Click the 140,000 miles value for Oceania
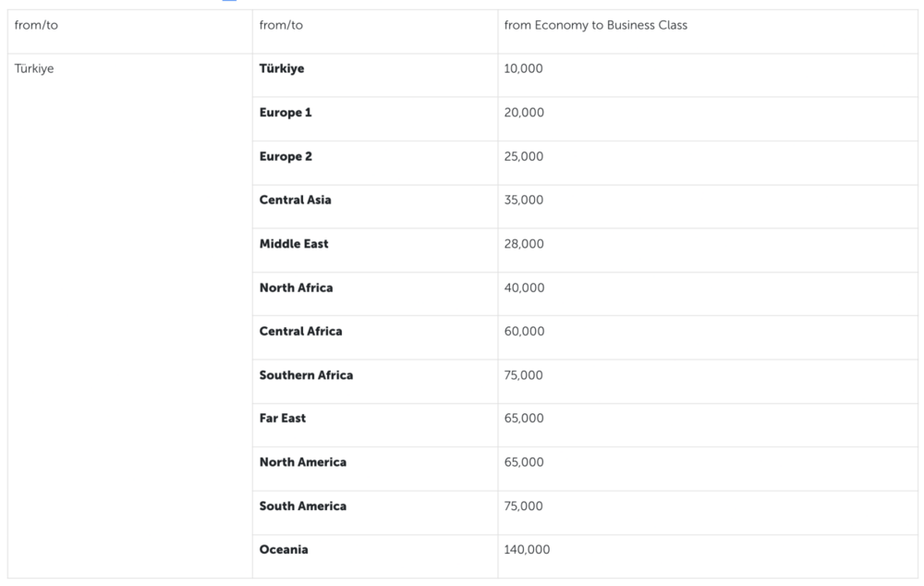This screenshot has width=924, height=586. (x=527, y=550)
